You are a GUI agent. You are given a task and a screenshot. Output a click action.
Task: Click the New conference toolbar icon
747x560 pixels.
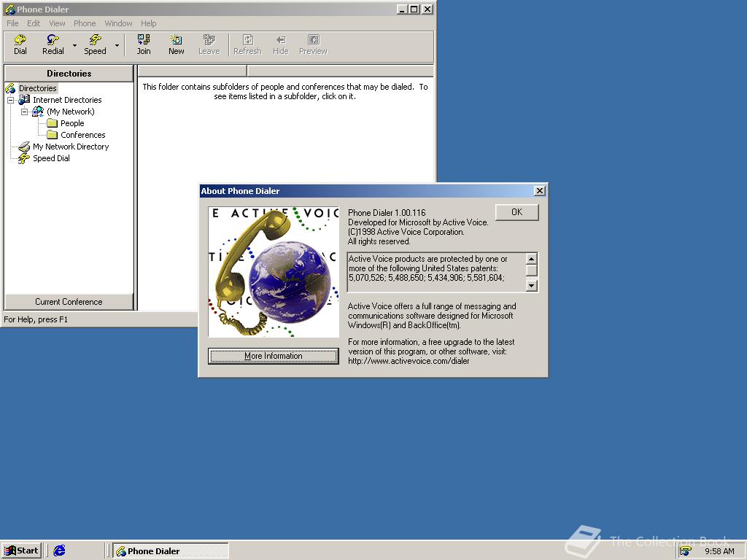(177, 44)
